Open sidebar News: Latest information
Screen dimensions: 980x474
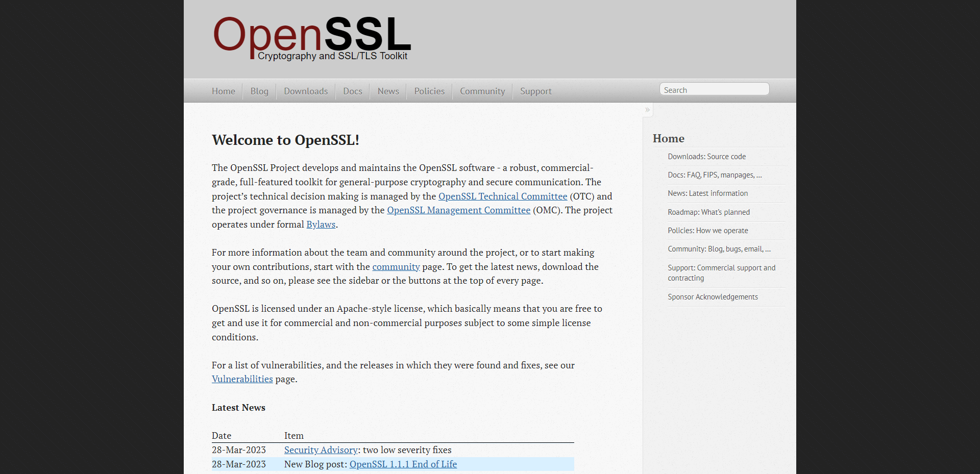coord(708,193)
